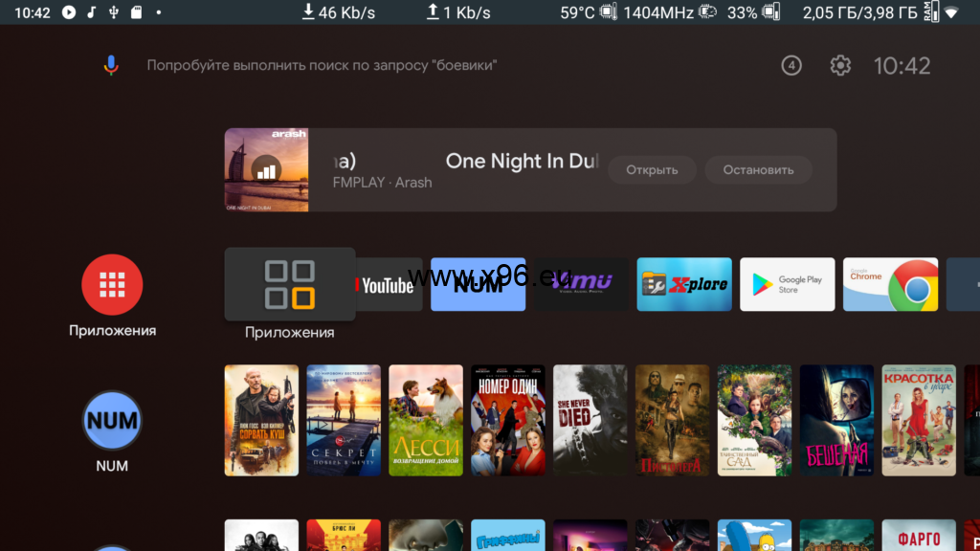Open the Xplore file manager tile
This screenshot has width=980, height=551.
click(684, 284)
